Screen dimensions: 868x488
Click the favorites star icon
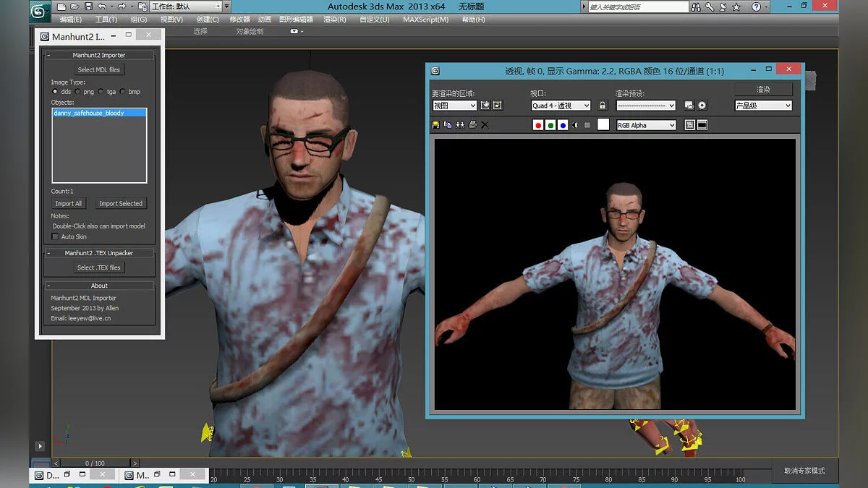736,7
